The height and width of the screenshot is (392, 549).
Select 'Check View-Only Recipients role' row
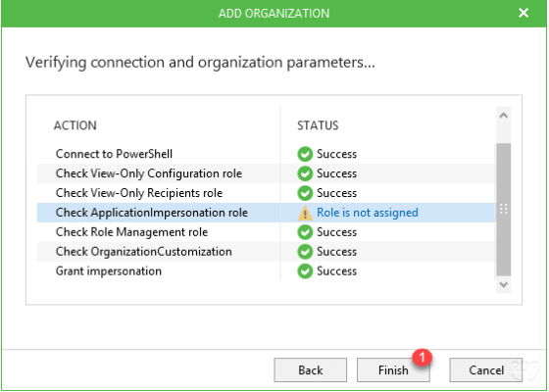click(x=267, y=193)
